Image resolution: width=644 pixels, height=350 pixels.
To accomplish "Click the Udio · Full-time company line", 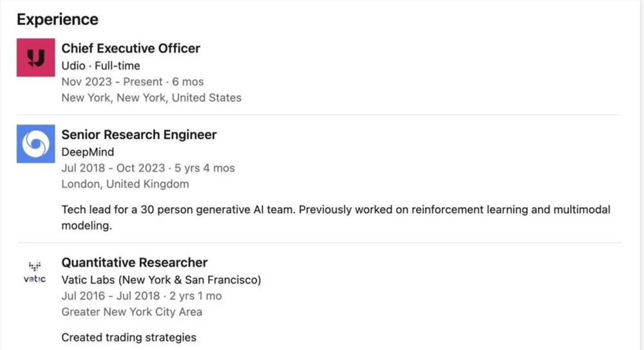I will 100,66.
